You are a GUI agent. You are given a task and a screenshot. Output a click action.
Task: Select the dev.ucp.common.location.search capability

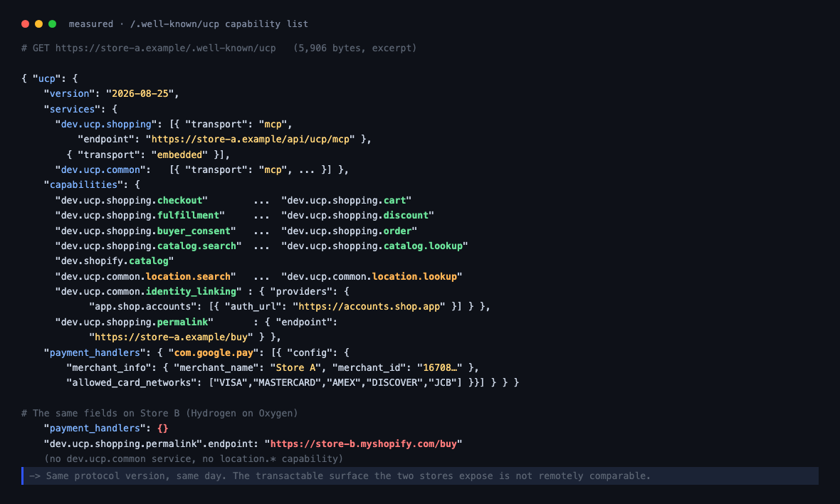pyautogui.click(x=146, y=277)
